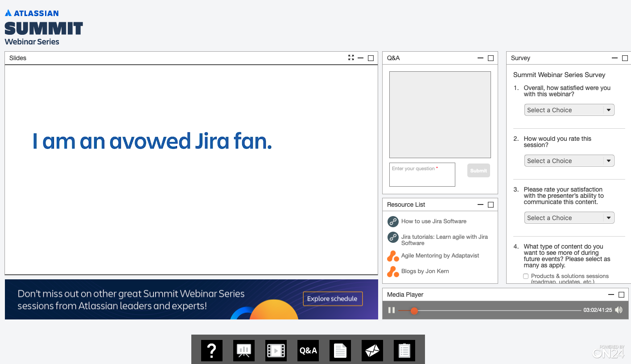Expand slides to fullscreen

351,58
